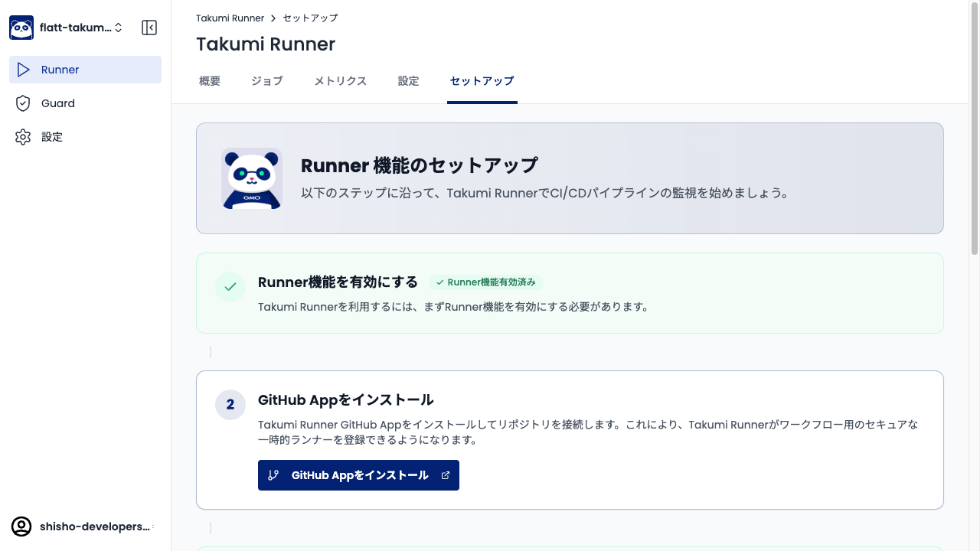Select the Runner sidebar icon

(24, 69)
